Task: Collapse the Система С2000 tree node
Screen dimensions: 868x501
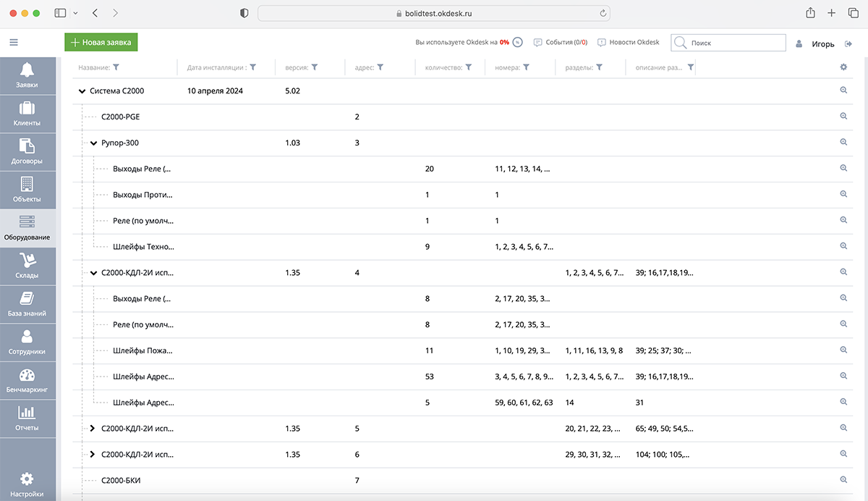Action: click(x=82, y=91)
